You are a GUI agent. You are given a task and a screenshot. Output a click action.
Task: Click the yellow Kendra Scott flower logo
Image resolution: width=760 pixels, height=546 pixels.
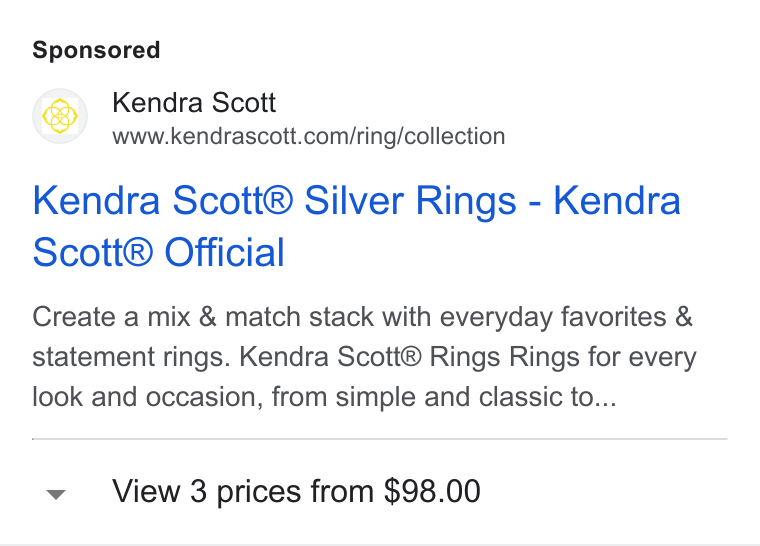[60, 116]
